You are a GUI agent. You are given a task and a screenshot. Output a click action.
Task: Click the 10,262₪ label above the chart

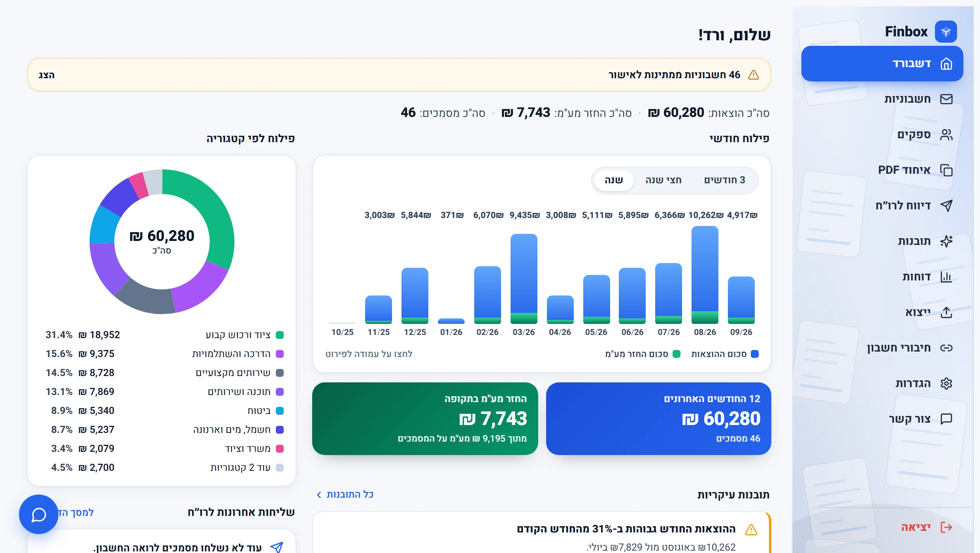pos(706,215)
